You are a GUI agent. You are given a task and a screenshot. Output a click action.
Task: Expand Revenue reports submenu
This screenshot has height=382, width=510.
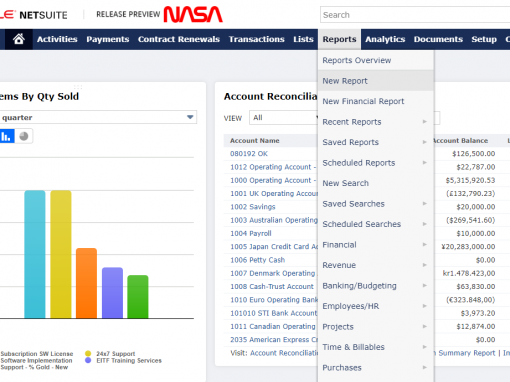376,265
